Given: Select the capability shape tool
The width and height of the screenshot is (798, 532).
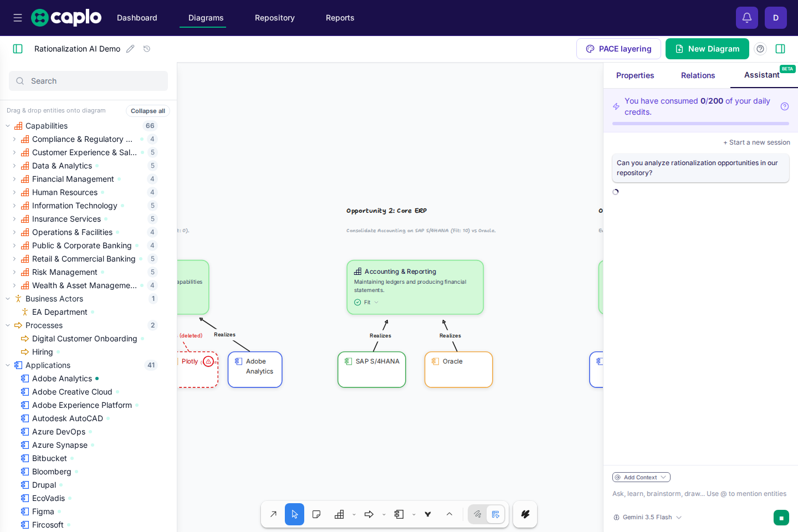Looking at the screenshot, I should (339, 514).
